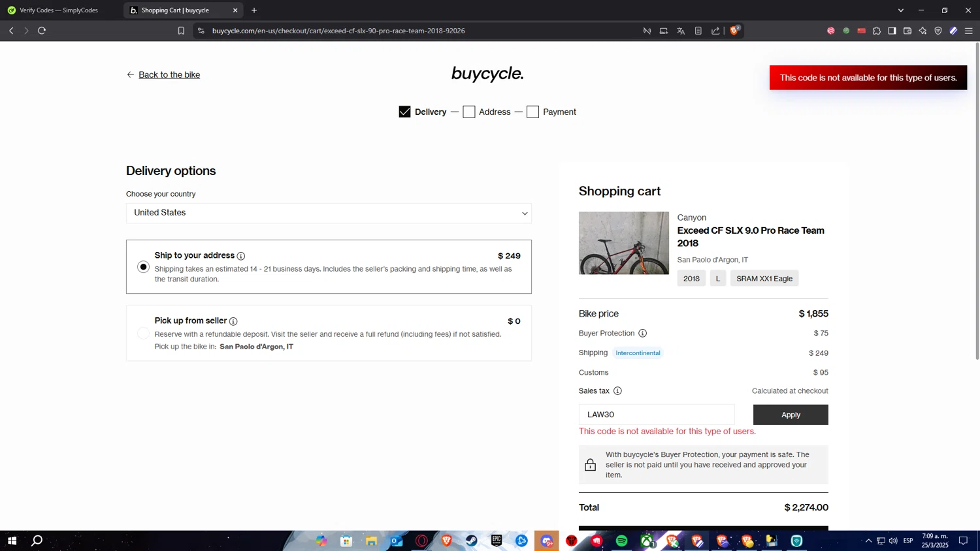Click the Delivery step checkbox
Screen dimensions: 980x551
404,112
